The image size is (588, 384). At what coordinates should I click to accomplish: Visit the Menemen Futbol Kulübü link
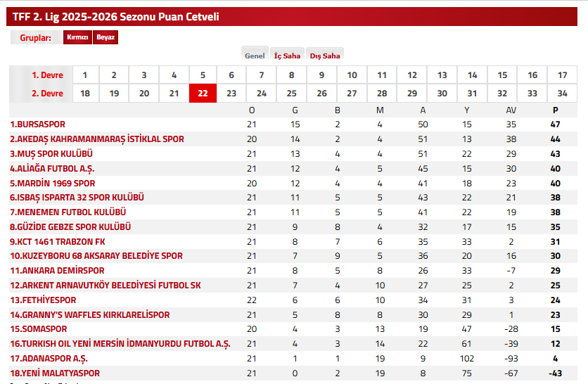click(68, 212)
